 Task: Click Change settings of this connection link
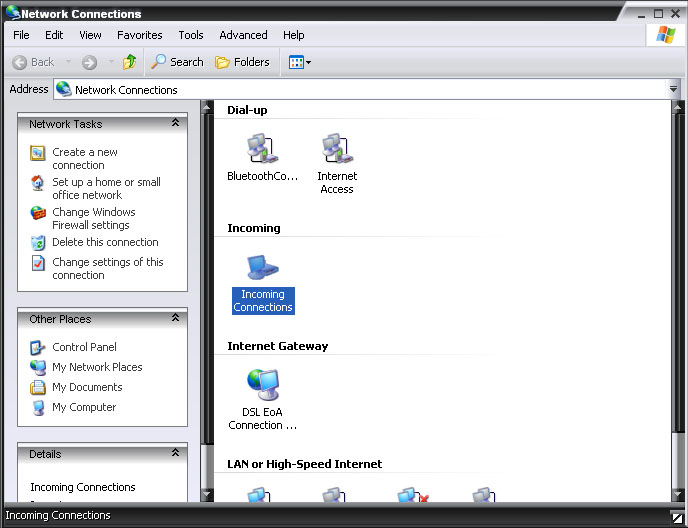108,268
